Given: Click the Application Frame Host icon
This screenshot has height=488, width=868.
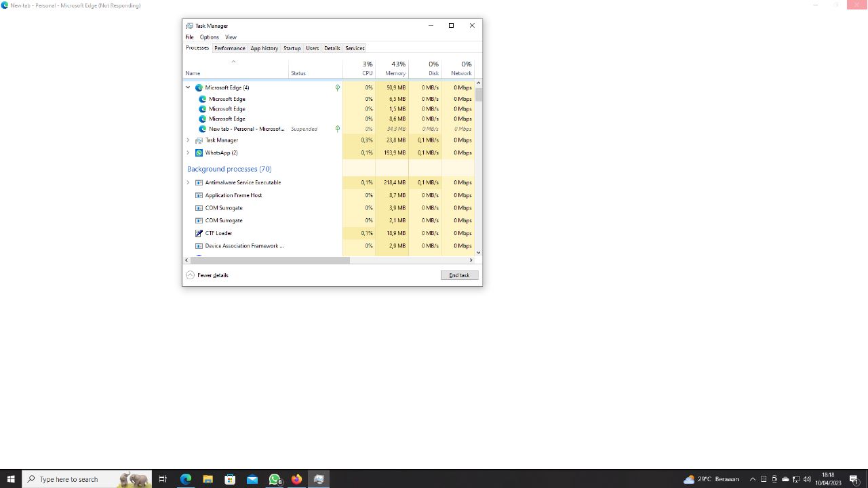Looking at the screenshot, I should pyautogui.click(x=199, y=195).
